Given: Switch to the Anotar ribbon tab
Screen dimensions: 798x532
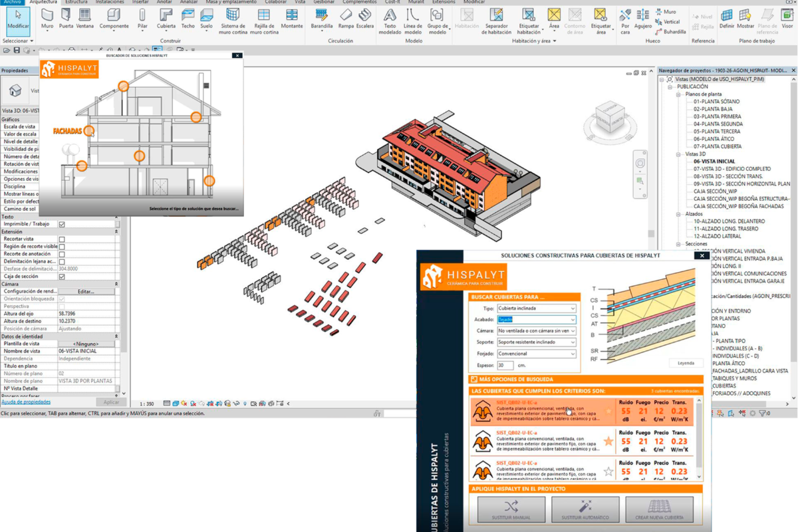Looking at the screenshot, I should tap(164, 2).
